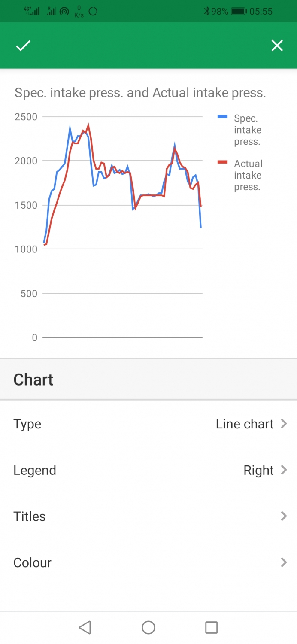Image resolution: width=297 pixels, height=644 pixels.
Task: Open the Type option showing Line chart
Action: 148,424
